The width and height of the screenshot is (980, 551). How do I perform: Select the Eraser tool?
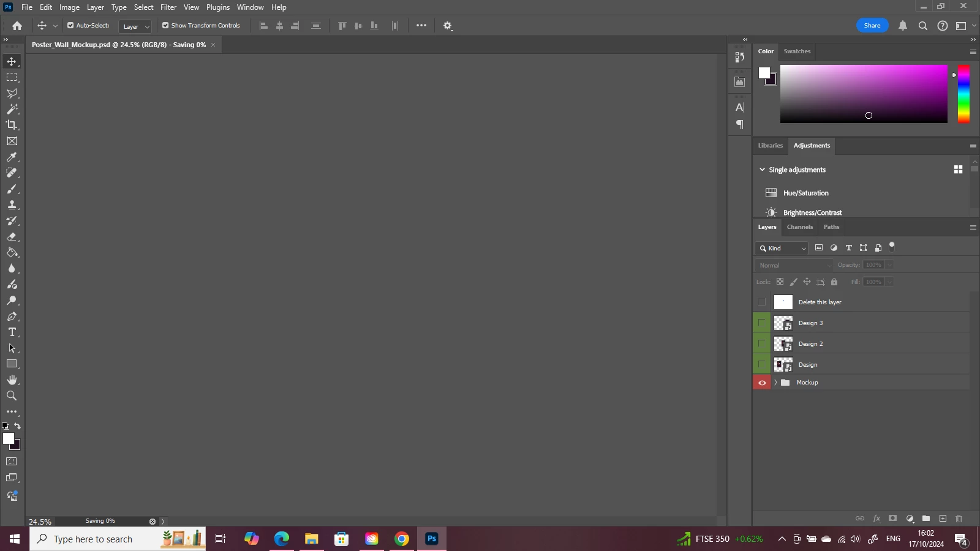(12, 236)
